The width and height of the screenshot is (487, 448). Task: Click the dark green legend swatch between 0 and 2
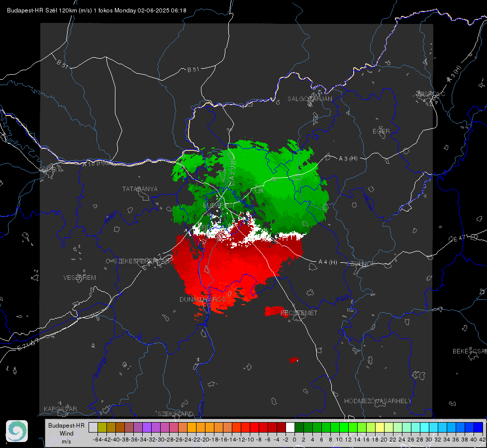299,427
